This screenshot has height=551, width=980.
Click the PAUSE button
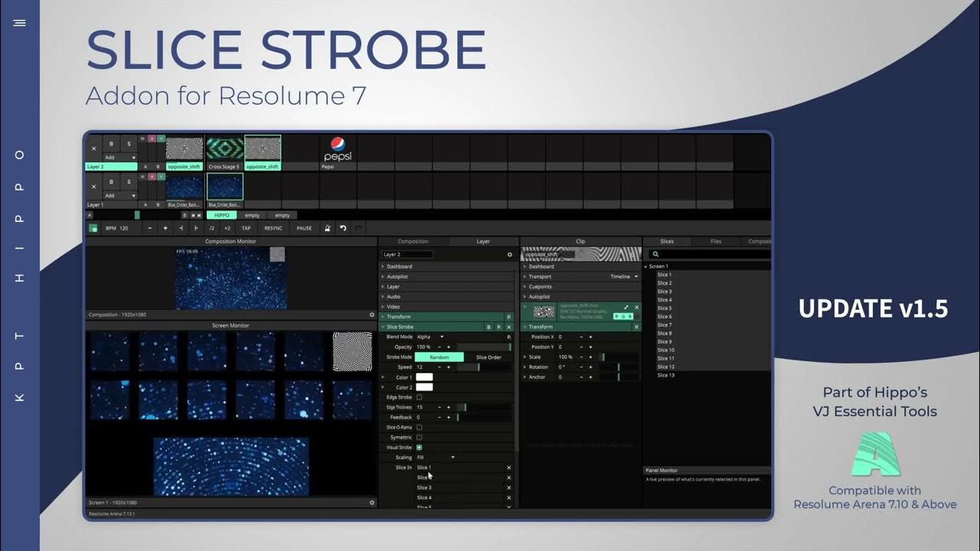tap(304, 228)
